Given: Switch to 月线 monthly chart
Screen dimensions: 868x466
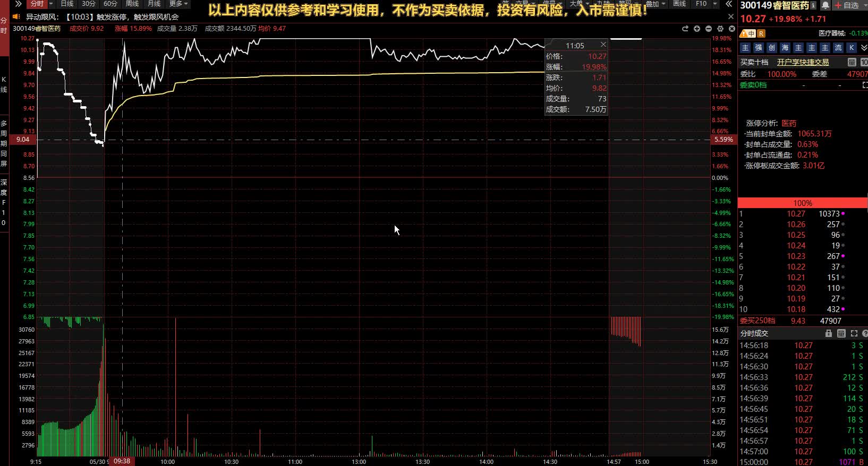Looking at the screenshot, I should pyautogui.click(x=154, y=4).
